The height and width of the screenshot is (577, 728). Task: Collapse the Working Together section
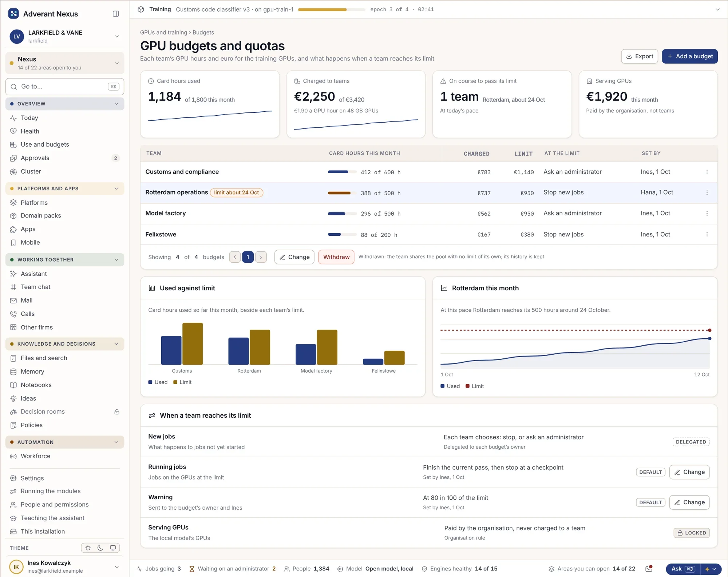pos(65,260)
